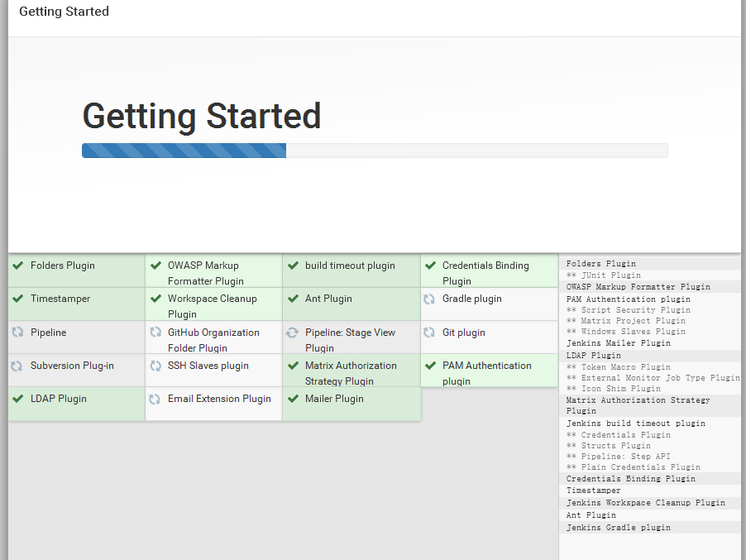The image size is (746, 560).
Task: Click the 'LDAP Plugin' label in plugin grid
Action: [x=59, y=399]
